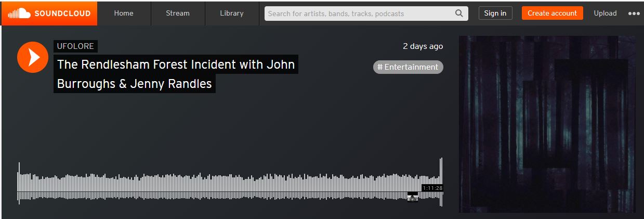Screen dimensions: 644x219
Task: Go to the Stream page
Action: click(x=178, y=14)
